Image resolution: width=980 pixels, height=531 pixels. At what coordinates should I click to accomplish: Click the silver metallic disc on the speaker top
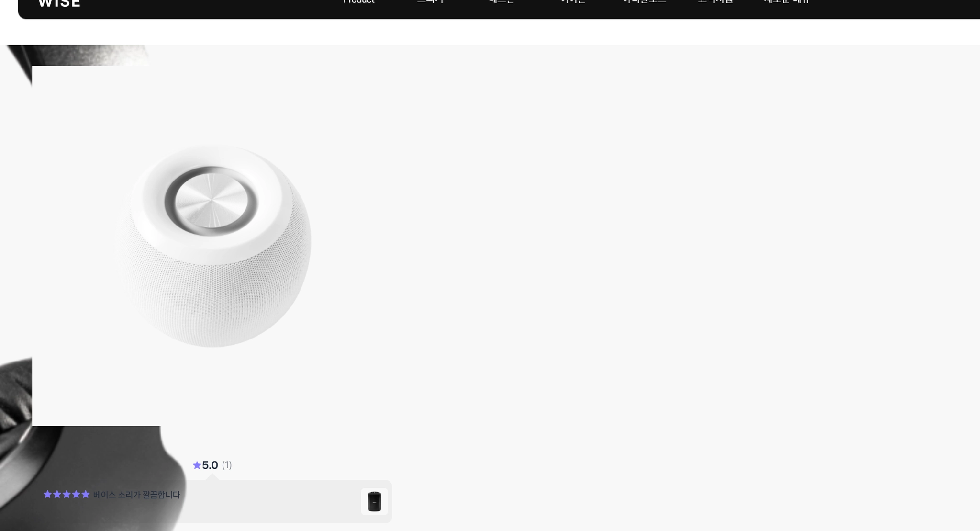tap(211, 201)
